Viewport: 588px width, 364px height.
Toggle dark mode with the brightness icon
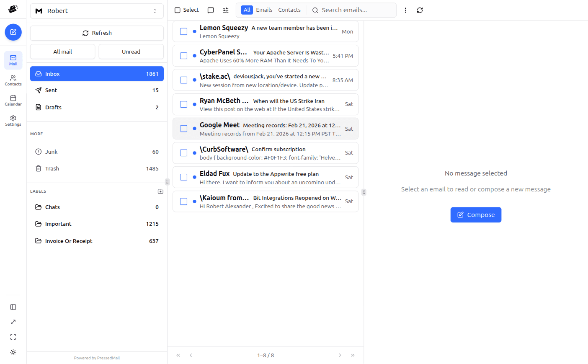(13, 352)
